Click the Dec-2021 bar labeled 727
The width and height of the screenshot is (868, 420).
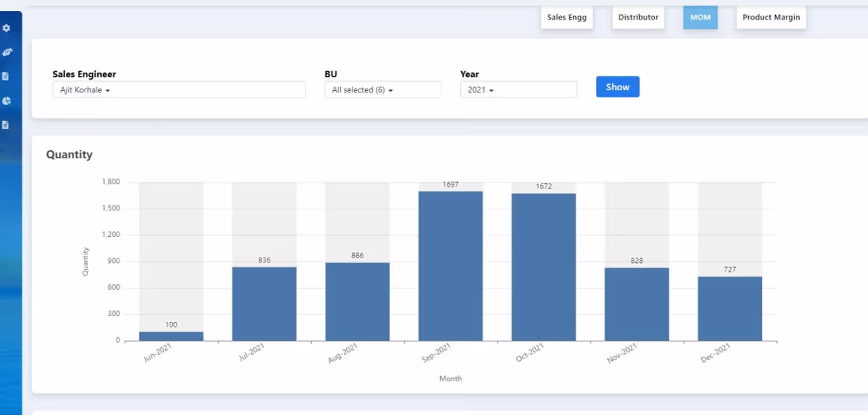click(x=730, y=309)
